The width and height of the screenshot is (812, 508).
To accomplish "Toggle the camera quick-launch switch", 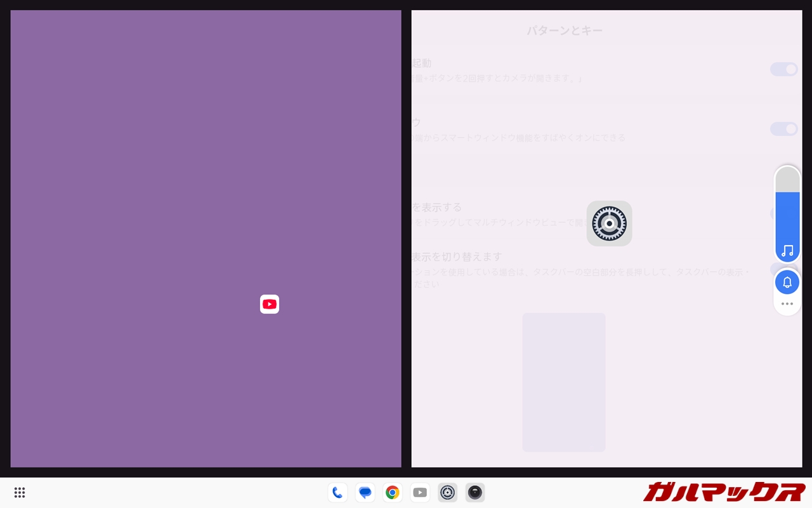I will (783, 69).
